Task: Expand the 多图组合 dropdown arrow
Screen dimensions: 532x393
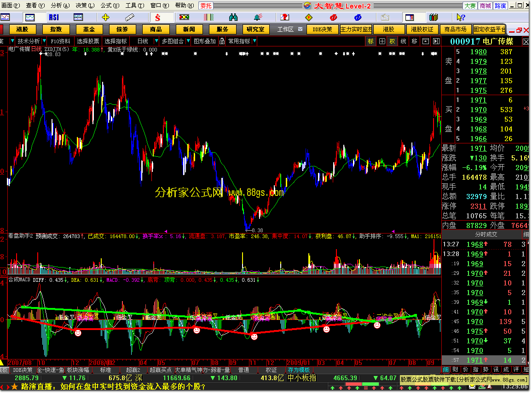Action: click(x=188, y=41)
